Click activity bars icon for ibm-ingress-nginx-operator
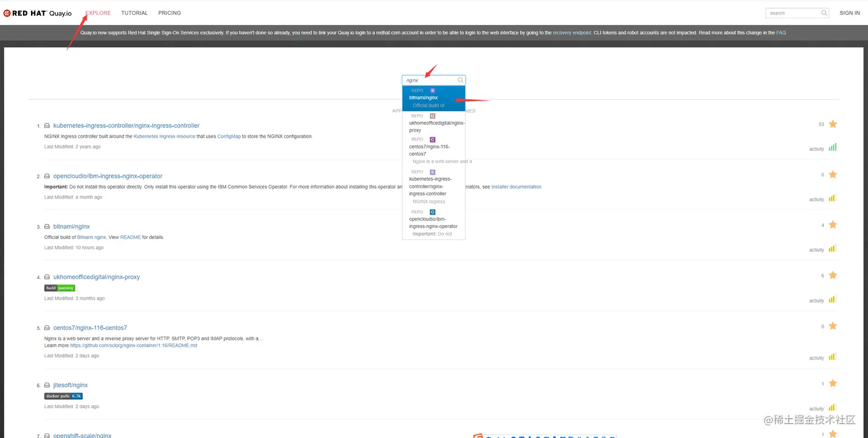 pyautogui.click(x=832, y=198)
